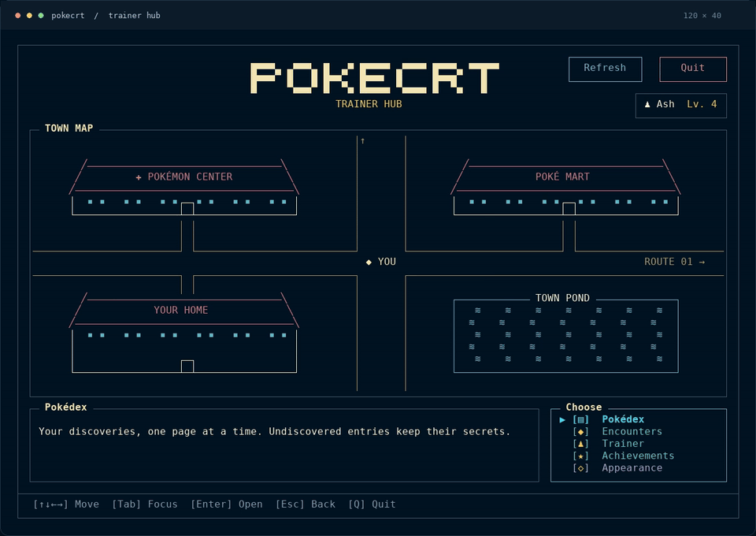Click the POKECRT logo title
756x536 pixels.
click(375, 78)
